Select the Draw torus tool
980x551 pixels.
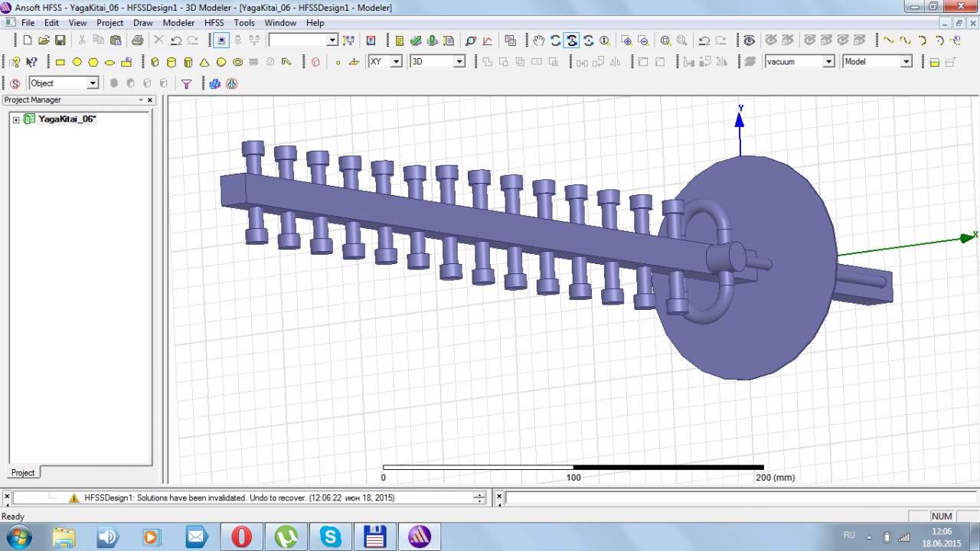point(238,62)
